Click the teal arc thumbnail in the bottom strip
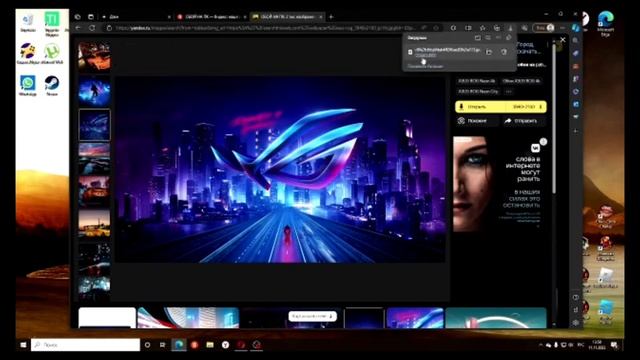This screenshot has height=360, width=640. click(x=496, y=318)
